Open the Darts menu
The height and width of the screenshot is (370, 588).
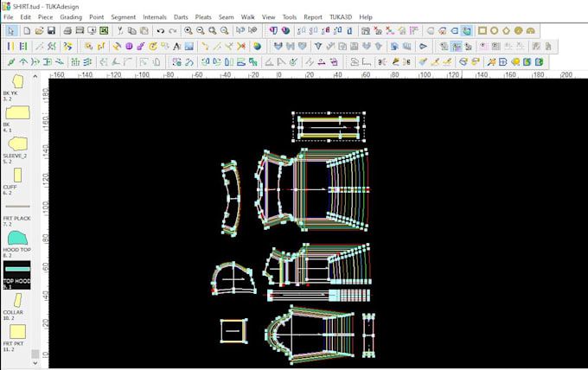[181, 16]
